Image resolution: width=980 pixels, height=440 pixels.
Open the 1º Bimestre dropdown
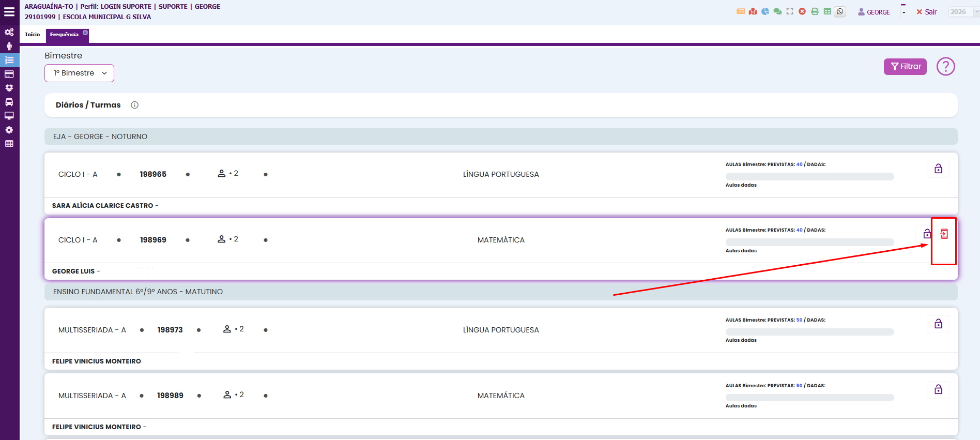click(x=79, y=73)
